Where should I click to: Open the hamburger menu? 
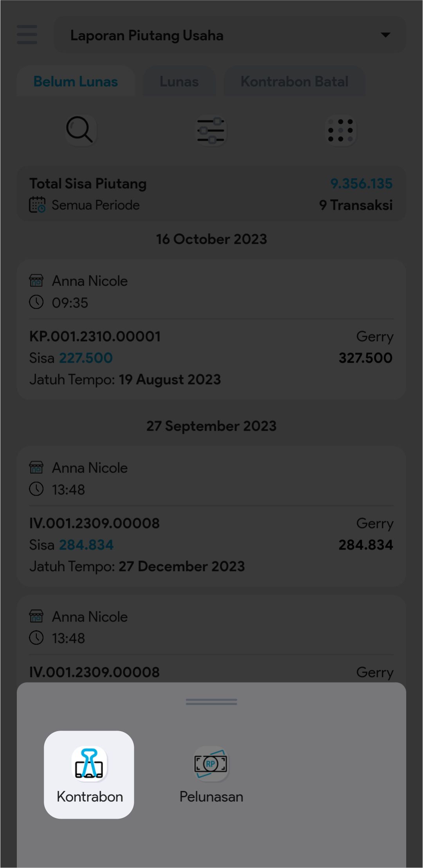pos(27,35)
